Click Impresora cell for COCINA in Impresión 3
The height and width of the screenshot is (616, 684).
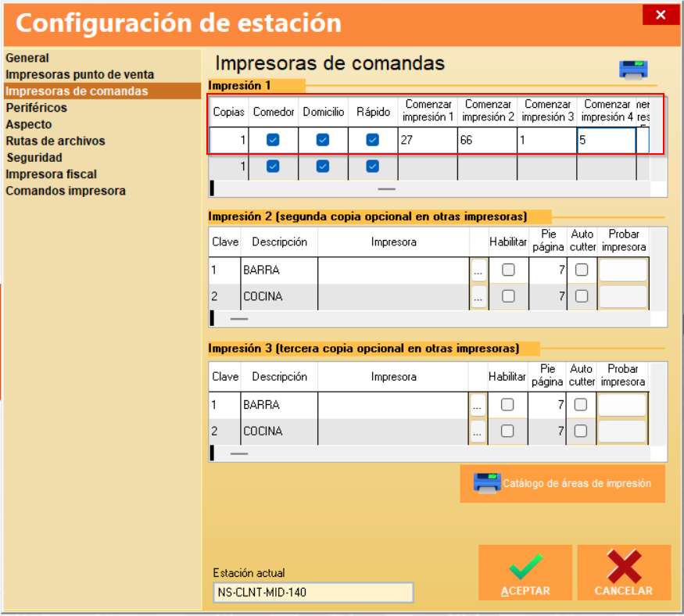coord(393,432)
